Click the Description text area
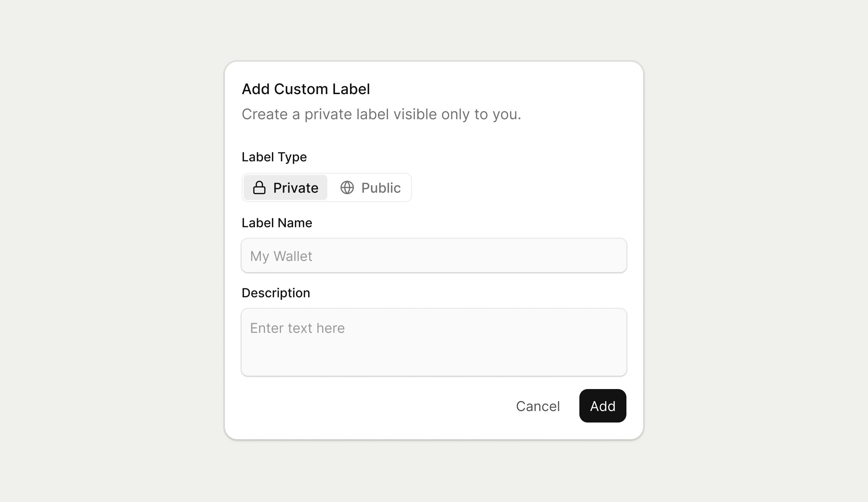This screenshot has height=502, width=868. pyautogui.click(x=433, y=342)
